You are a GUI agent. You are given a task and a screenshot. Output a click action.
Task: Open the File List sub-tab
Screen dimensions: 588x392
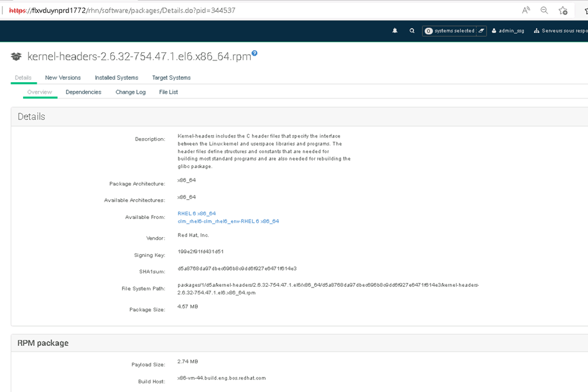[x=169, y=92]
